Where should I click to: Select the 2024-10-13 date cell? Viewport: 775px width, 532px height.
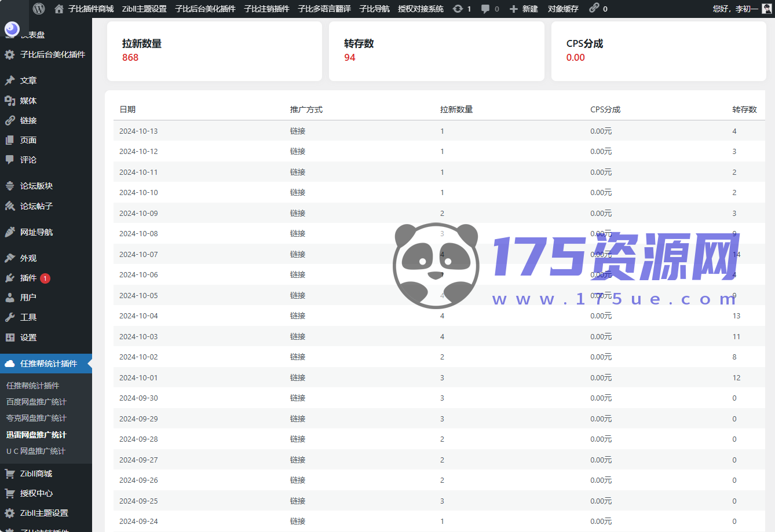click(x=138, y=131)
